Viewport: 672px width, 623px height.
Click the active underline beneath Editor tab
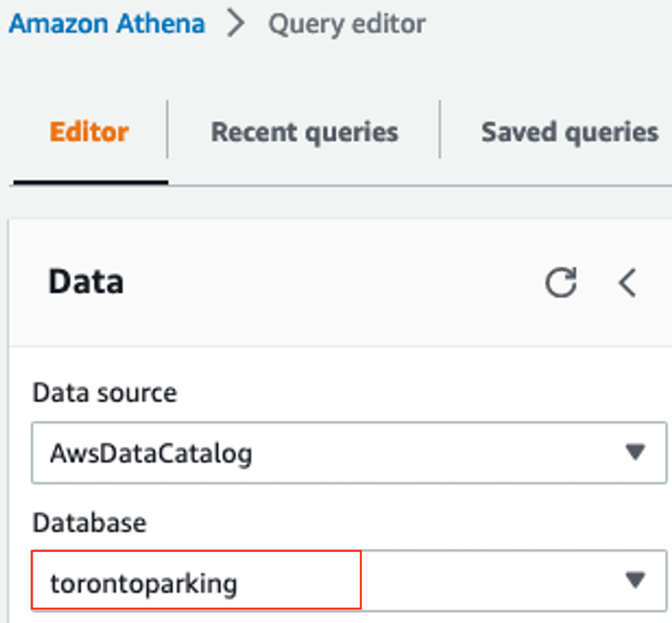click(90, 182)
